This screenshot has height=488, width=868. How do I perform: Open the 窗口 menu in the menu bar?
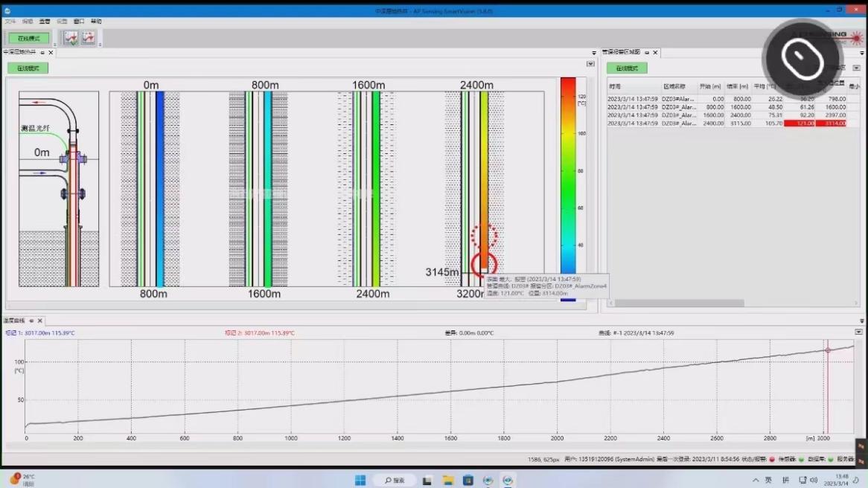79,22
